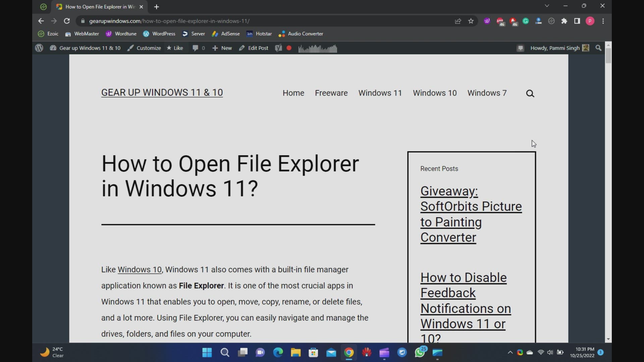Open the Yoast SEO icon in admin bar
644x362 pixels.
tap(278, 48)
